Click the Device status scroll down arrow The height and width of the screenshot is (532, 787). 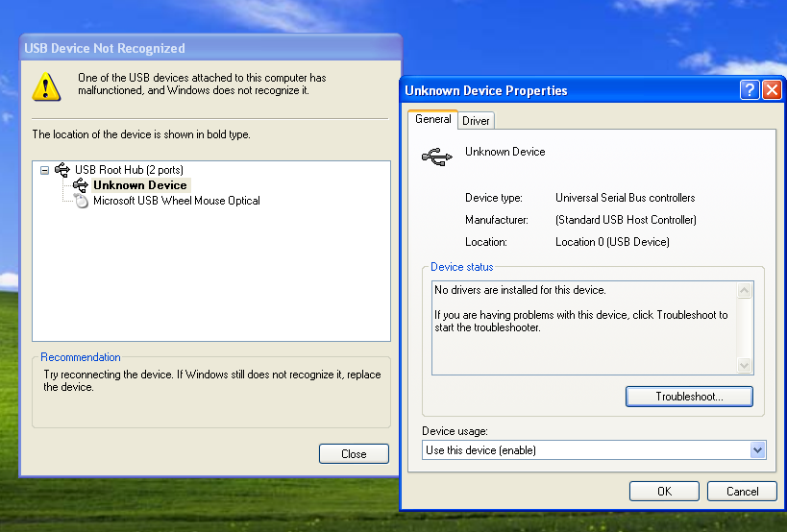coord(744,365)
